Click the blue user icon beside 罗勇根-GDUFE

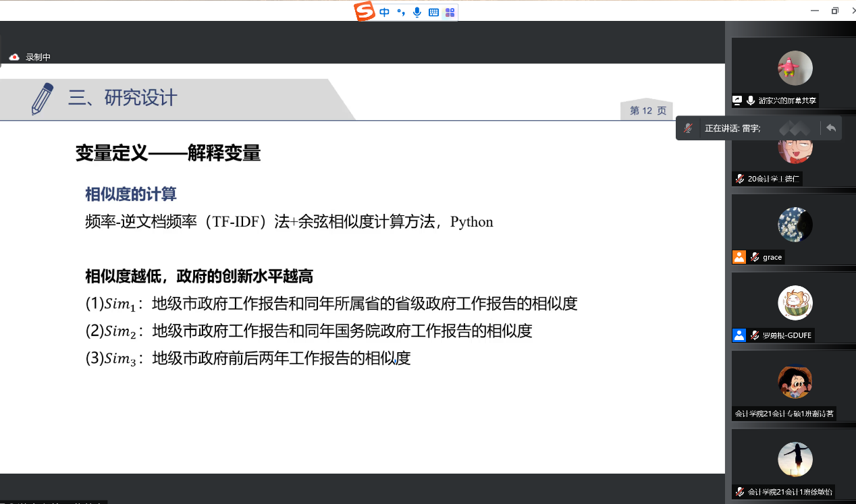pos(739,335)
